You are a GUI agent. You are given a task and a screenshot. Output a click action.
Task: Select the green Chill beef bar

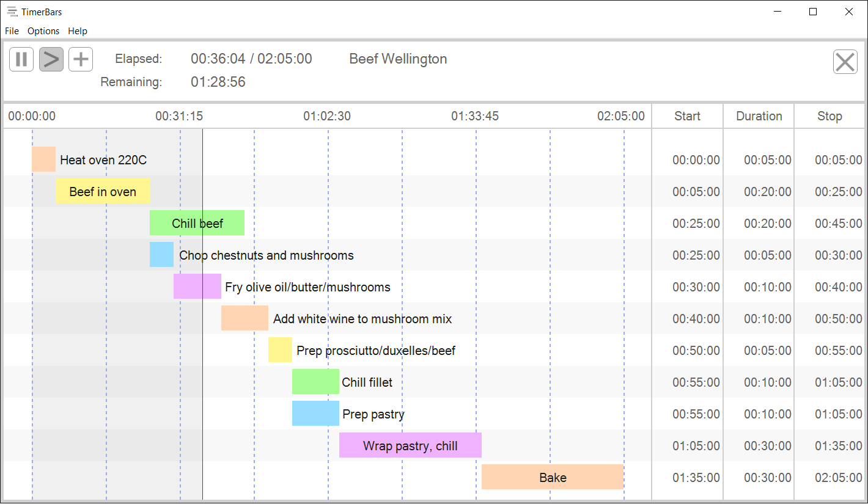point(197,223)
